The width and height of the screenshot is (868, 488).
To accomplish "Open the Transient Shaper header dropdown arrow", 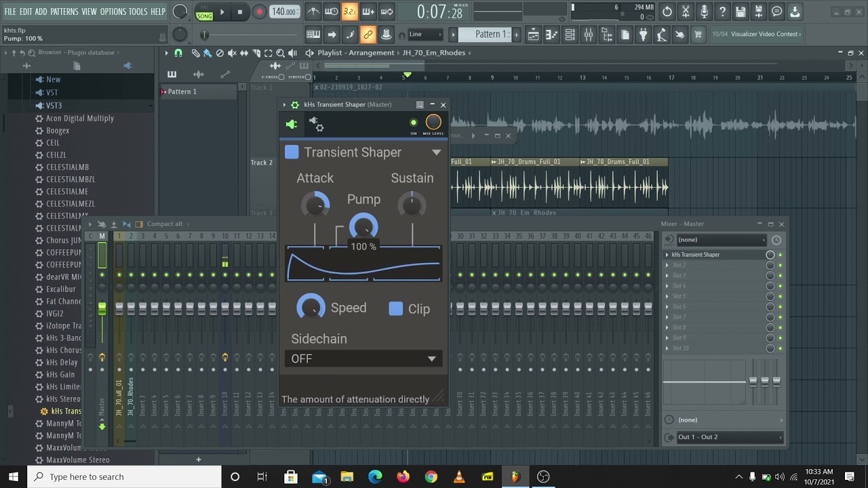I will pos(437,152).
